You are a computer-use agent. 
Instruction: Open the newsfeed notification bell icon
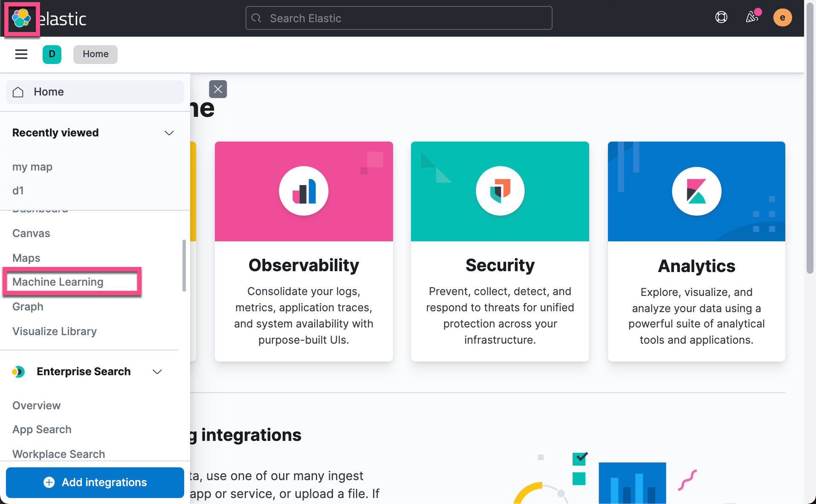[752, 17]
